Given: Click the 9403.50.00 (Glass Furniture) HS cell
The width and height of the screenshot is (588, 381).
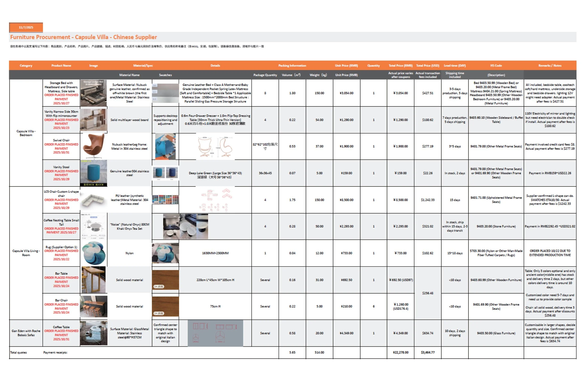Looking at the screenshot, I should coord(496,333).
